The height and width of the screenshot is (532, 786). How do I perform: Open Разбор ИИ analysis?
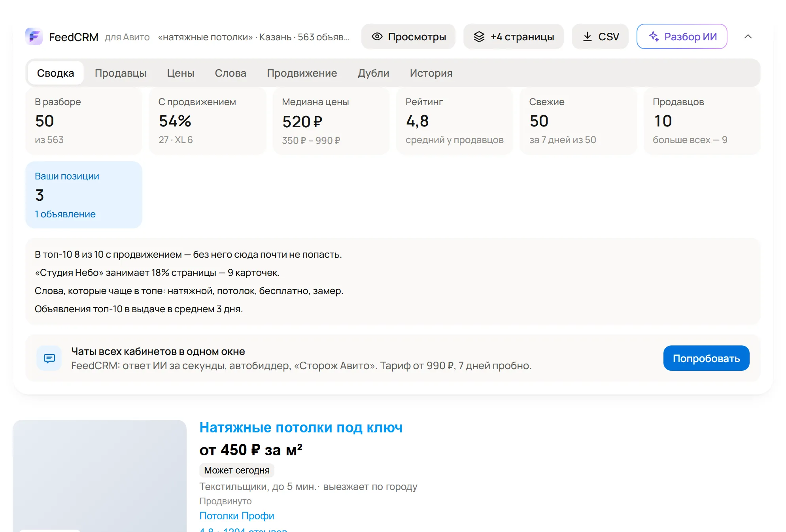682,37
